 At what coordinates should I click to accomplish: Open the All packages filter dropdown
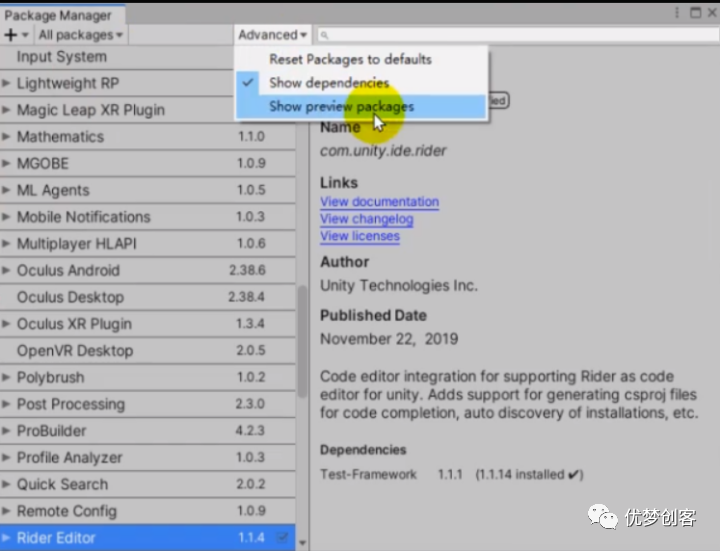click(x=80, y=35)
